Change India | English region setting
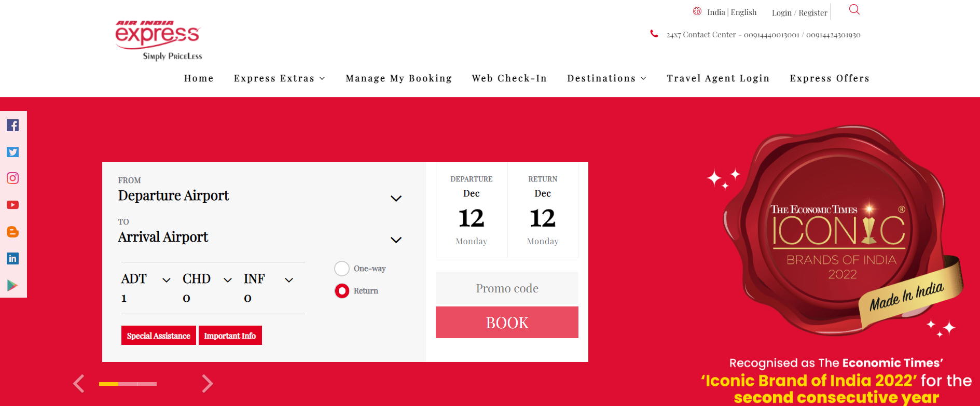The height and width of the screenshot is (406, 980). tap(731, 12)
